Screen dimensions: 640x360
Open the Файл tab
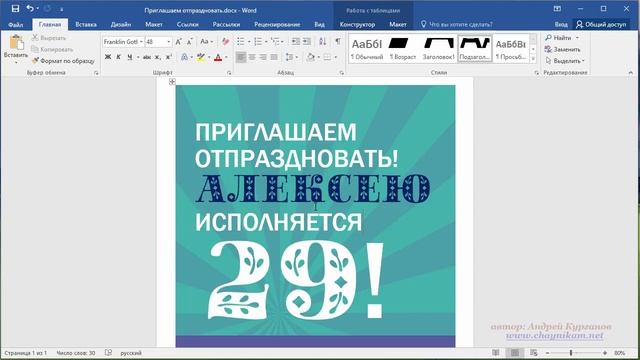[16, 24]
